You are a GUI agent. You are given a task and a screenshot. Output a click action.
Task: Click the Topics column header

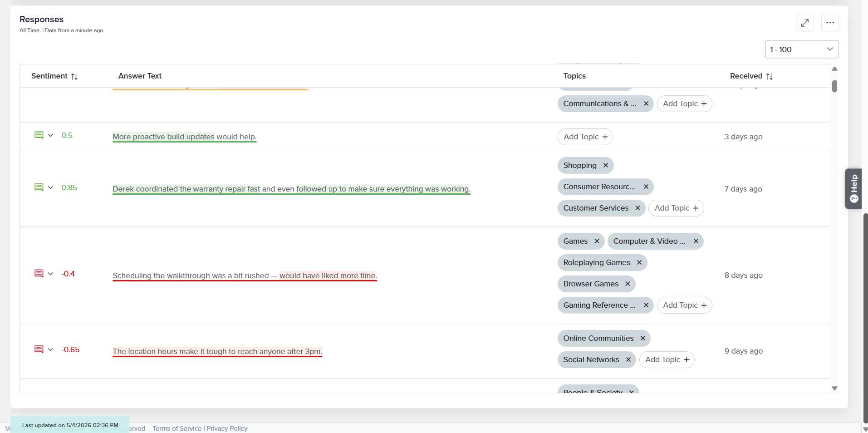(574, 76)
